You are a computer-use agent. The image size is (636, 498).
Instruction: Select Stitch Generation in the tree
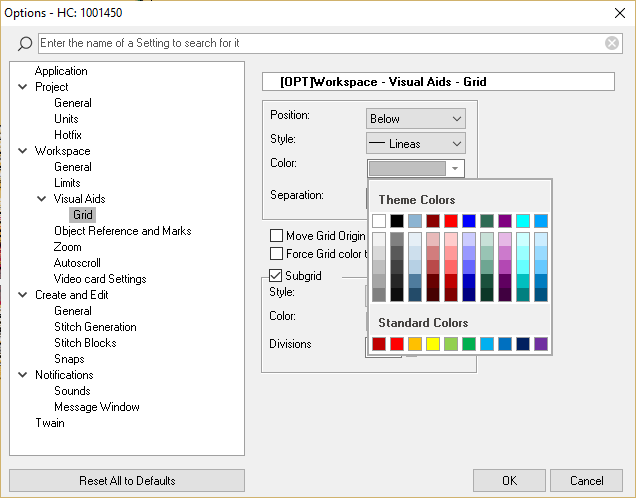point(95,327)
